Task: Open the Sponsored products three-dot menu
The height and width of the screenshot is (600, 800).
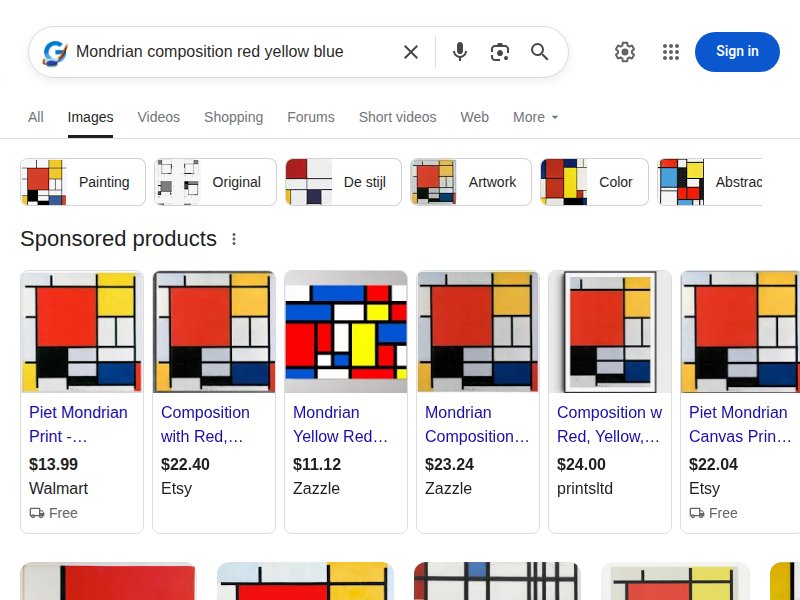Action: pyautogui.click(x=234, y=239)
